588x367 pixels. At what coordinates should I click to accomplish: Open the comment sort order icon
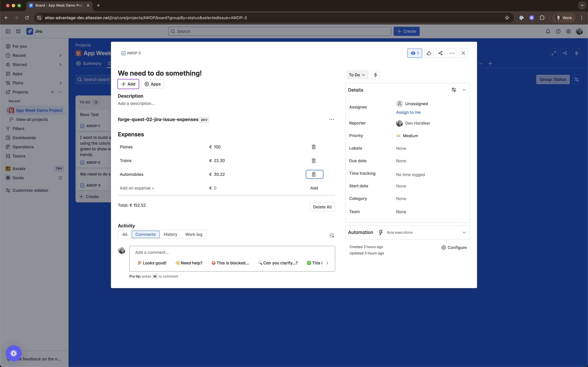click(x=331, y=235)
